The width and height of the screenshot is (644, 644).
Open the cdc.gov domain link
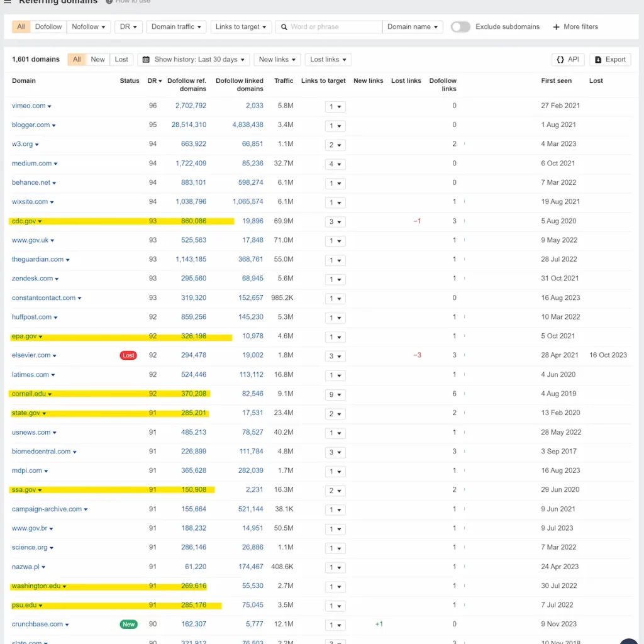[24, 221]
